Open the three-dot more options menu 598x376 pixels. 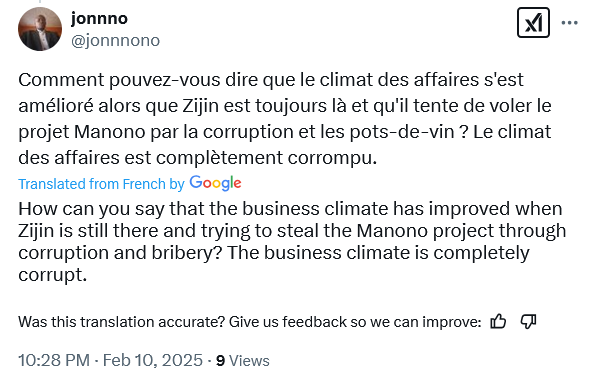(569, 23)
